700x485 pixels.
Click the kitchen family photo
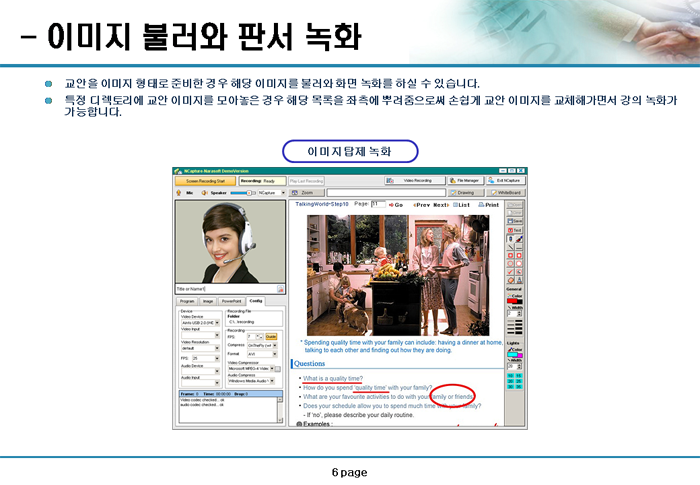[x=398, y=275]
